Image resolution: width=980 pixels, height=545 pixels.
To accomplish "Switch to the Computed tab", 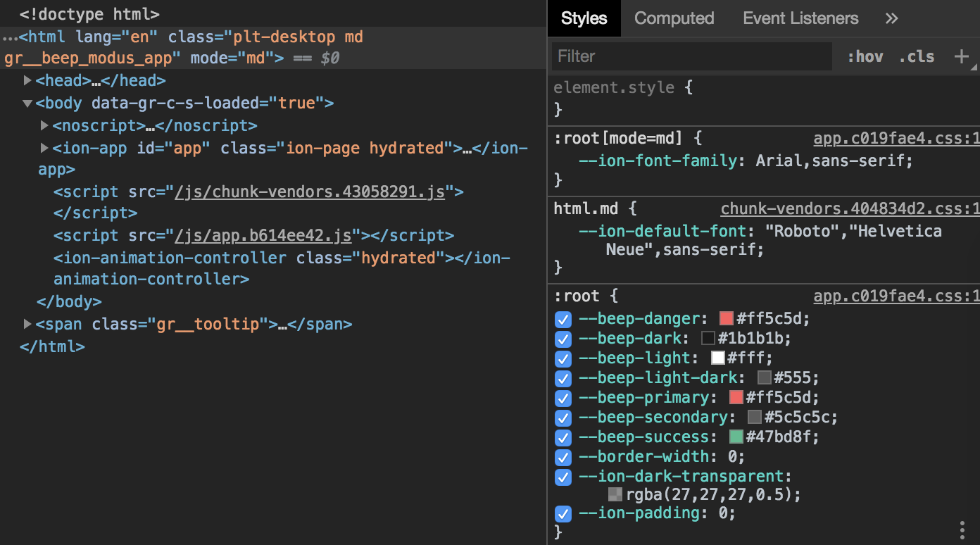I will click(673, 18).
